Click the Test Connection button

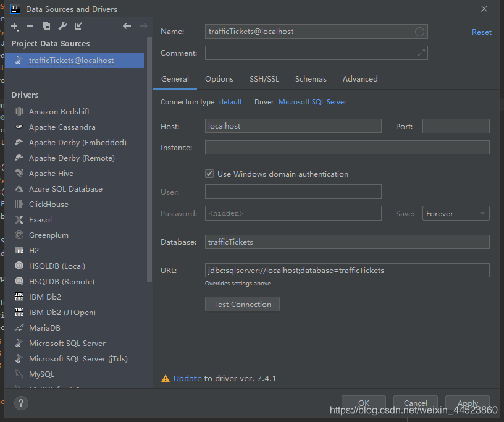coord(242,304)
